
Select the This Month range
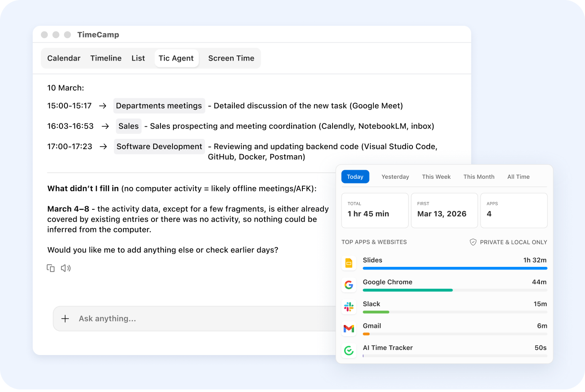[x=479, y=177]
